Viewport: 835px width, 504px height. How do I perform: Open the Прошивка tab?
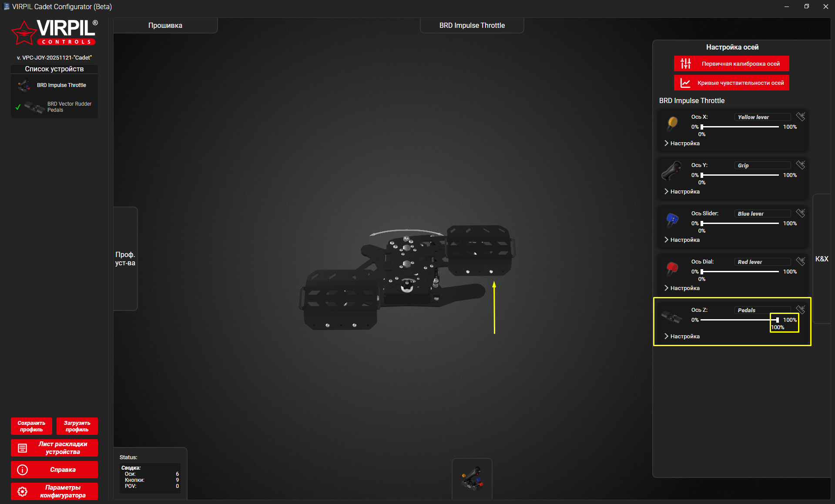pyautogui.click(x=165, y=26)
